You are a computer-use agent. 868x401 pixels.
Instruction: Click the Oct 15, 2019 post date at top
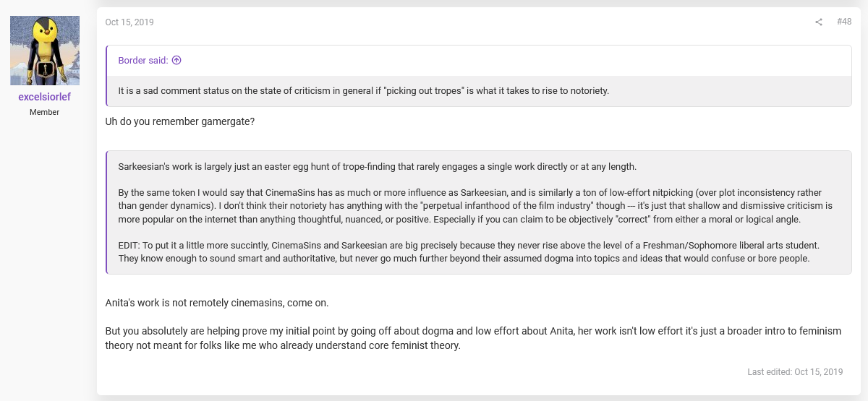(129, 22)
